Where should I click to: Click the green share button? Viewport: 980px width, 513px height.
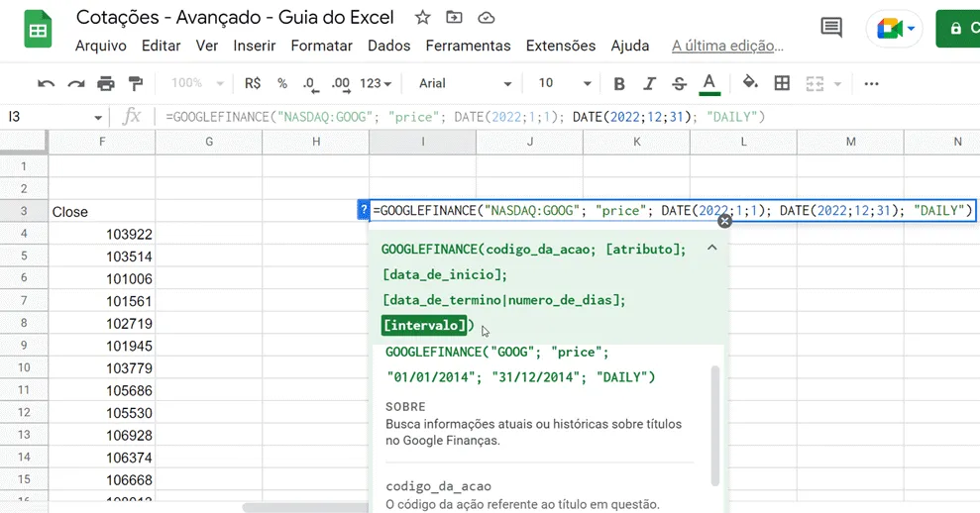pyautogui.click(x=957, y=29)
